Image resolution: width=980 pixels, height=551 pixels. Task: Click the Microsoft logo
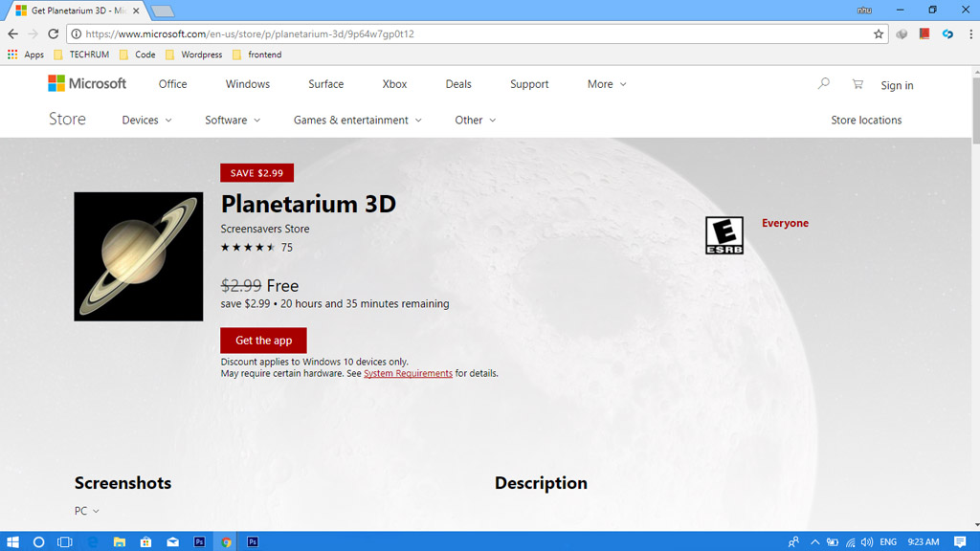click(x=87, y=83)
